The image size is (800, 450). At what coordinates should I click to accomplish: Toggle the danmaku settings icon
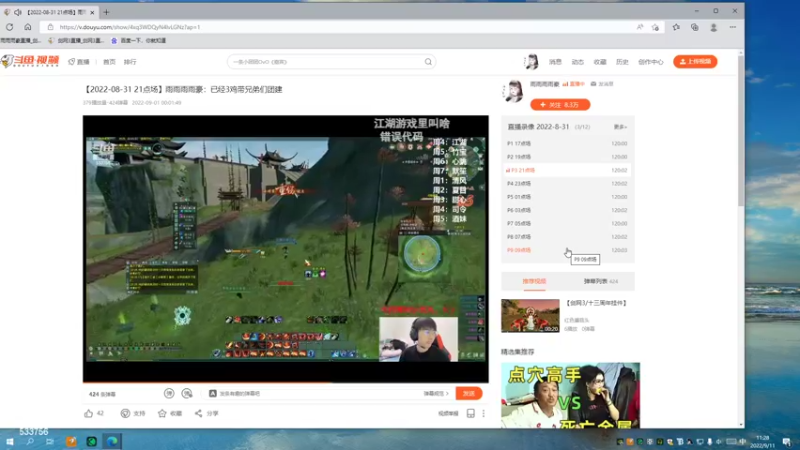coord(187,393)
